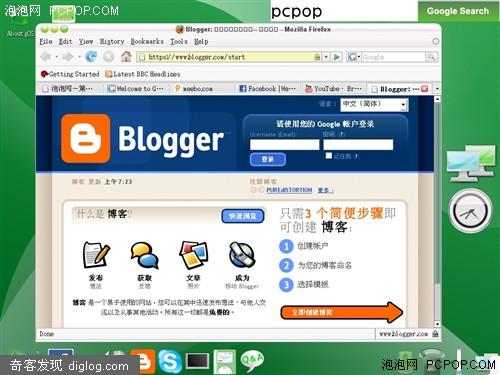Click the Firefox Google search box
The width and height of the screenshot is (500, 375).
pyautogui.click(x=393, y=57)
